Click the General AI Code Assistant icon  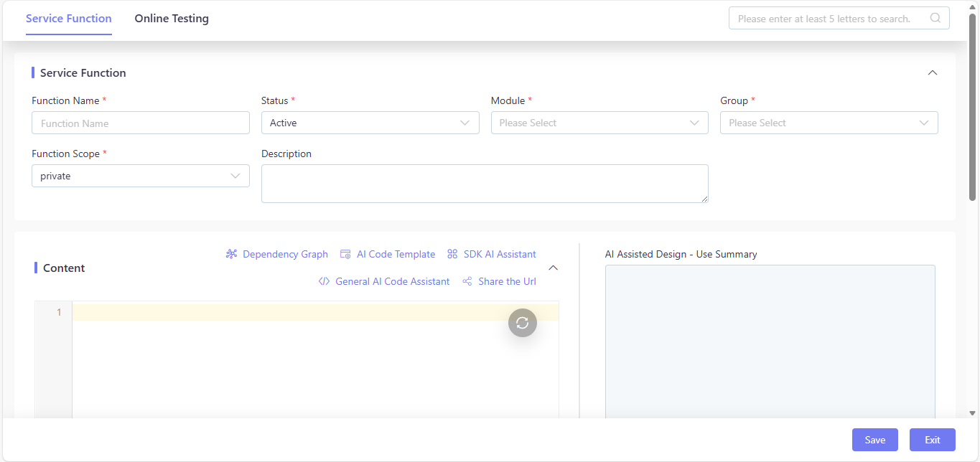tap(324, 281)
